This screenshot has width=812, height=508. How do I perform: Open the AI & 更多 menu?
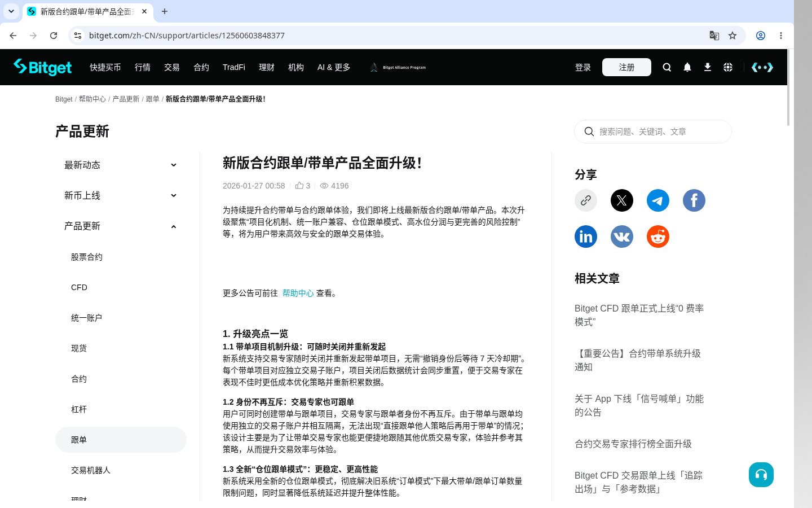[334, 67]
